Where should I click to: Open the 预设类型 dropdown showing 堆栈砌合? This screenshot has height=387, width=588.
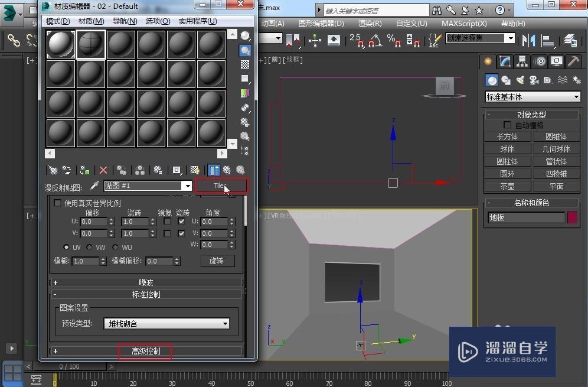166,324
